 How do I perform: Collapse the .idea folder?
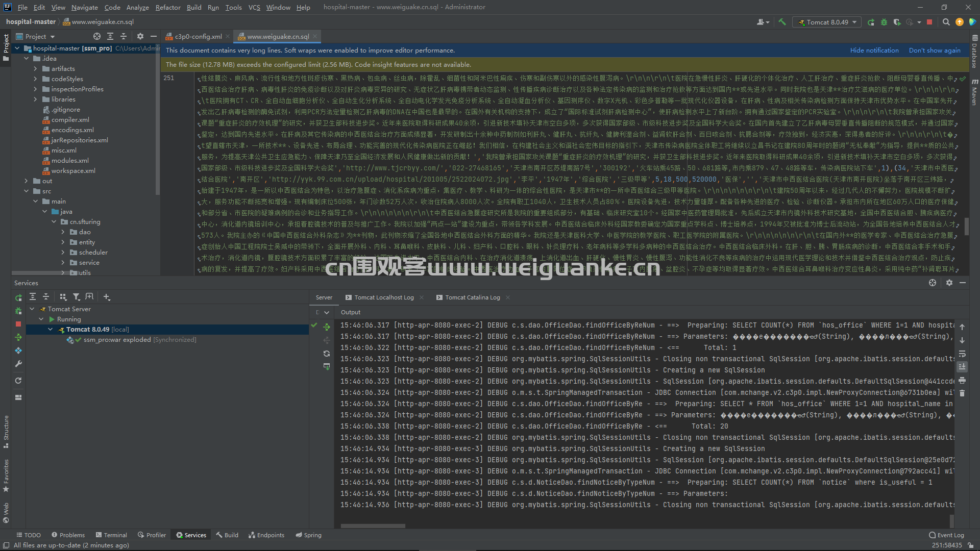(x=26, y=58)
